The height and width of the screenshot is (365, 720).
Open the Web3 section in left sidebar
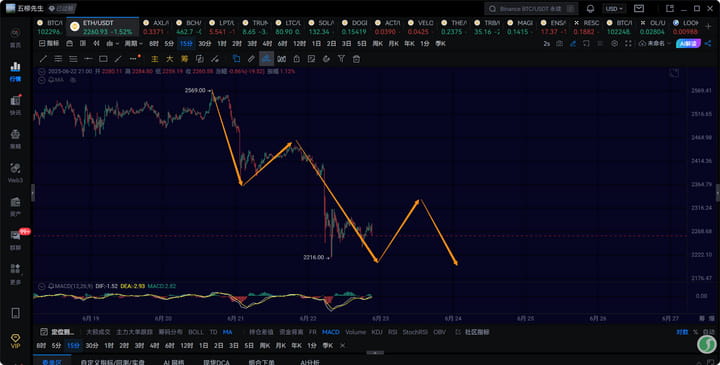pyautogui.click(x=15, y=173)
